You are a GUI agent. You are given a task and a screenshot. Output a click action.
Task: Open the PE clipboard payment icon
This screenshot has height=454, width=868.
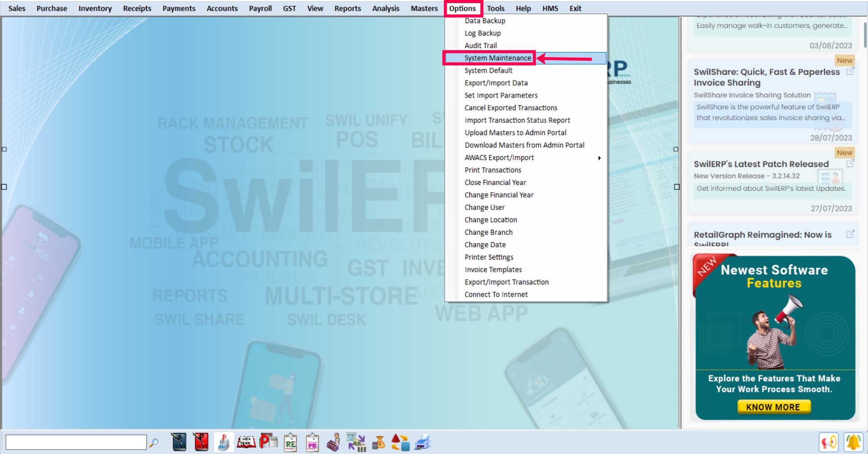tap(312, 442)
